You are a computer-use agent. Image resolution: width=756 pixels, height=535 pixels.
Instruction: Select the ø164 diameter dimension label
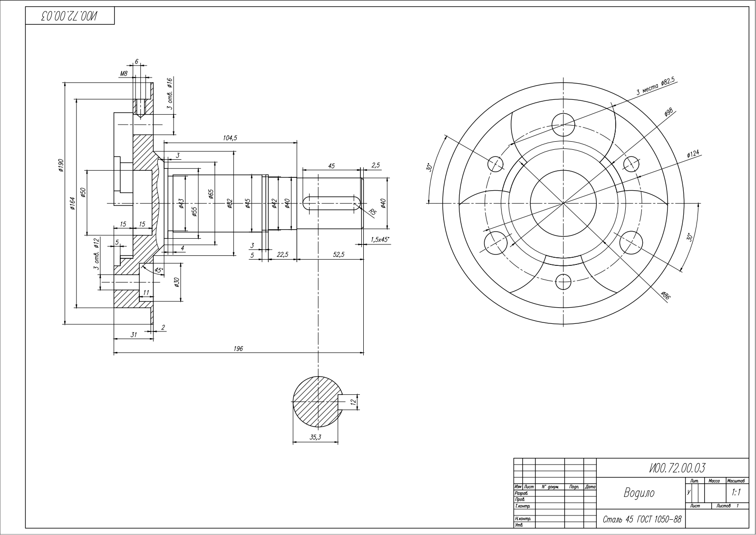(72, 203)
